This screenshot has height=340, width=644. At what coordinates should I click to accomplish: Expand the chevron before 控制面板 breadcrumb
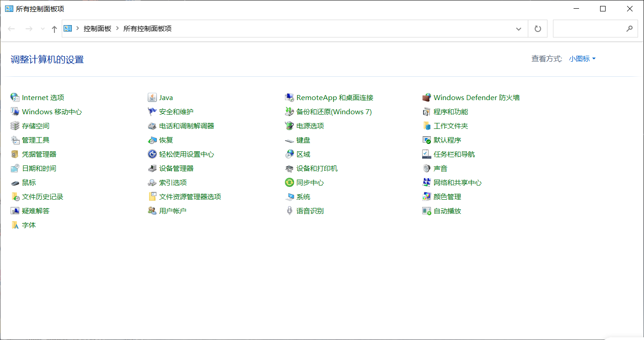pos(77,28)
